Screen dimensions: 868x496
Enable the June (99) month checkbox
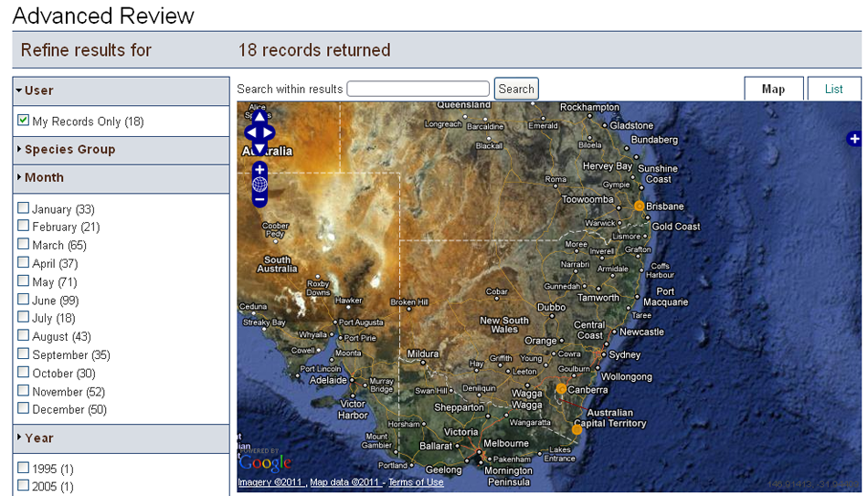point(24,300)
